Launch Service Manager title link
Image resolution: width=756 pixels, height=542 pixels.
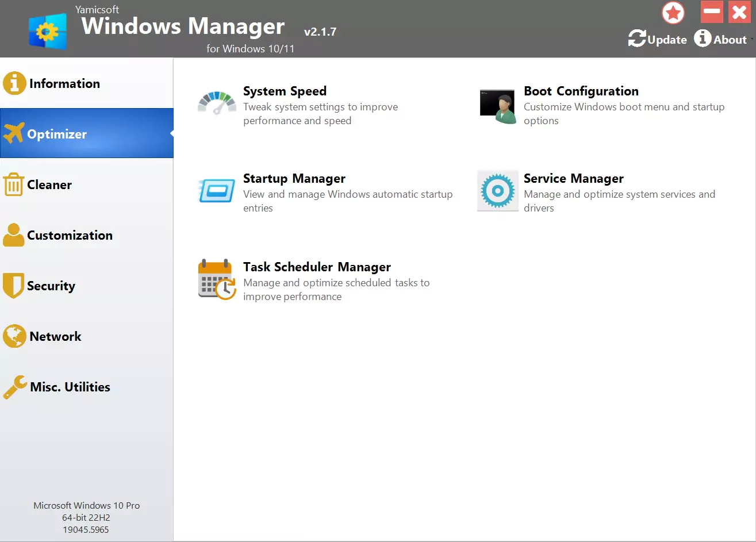point(574,178)
